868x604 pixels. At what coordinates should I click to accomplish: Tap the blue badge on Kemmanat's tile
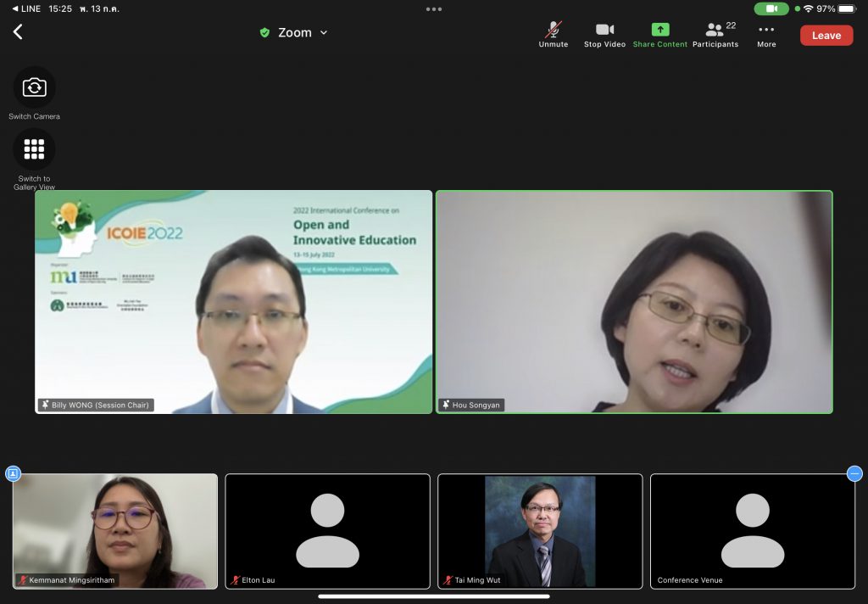[13, 473]
